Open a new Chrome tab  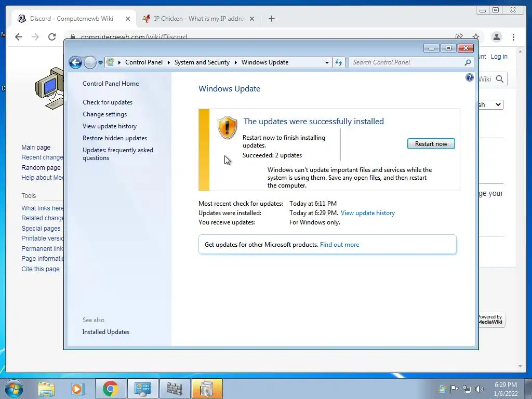pos(271,19)
